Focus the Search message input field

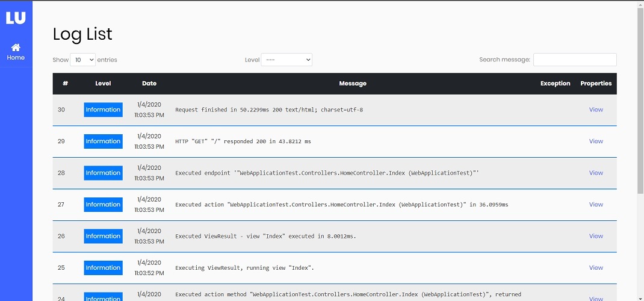pos(575,60)
